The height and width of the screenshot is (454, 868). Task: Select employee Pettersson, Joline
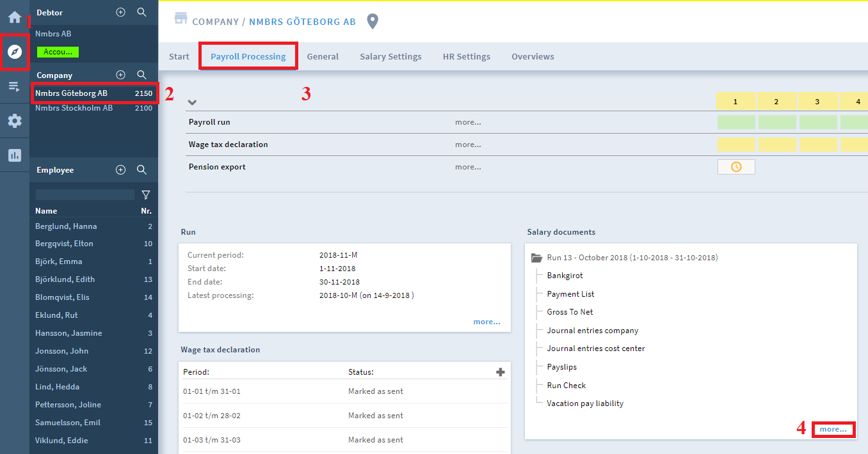(x=93, y=405)
